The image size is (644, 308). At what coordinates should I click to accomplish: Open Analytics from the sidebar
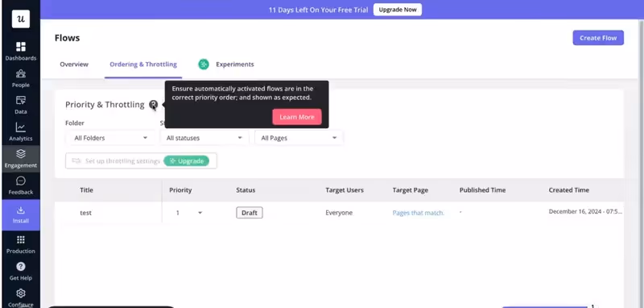click(x=21, y=131)
